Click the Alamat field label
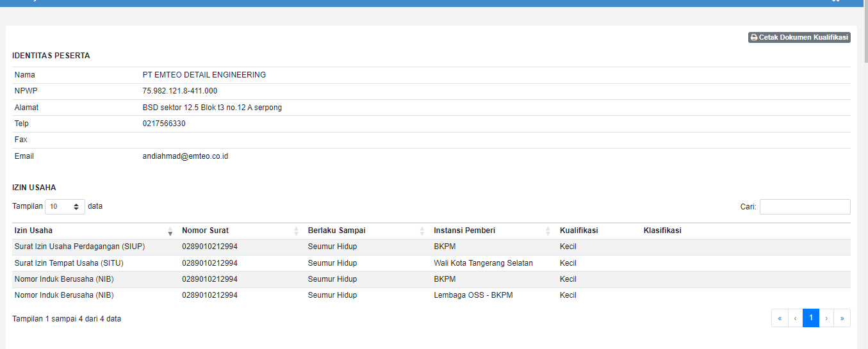The height and width of the screenshot is (349, 868). [26, 108]
